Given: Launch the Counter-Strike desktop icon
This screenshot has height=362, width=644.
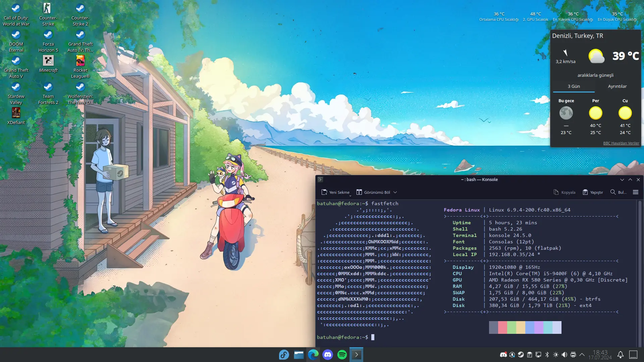Looking at the screenshot, I should (48, 15).
